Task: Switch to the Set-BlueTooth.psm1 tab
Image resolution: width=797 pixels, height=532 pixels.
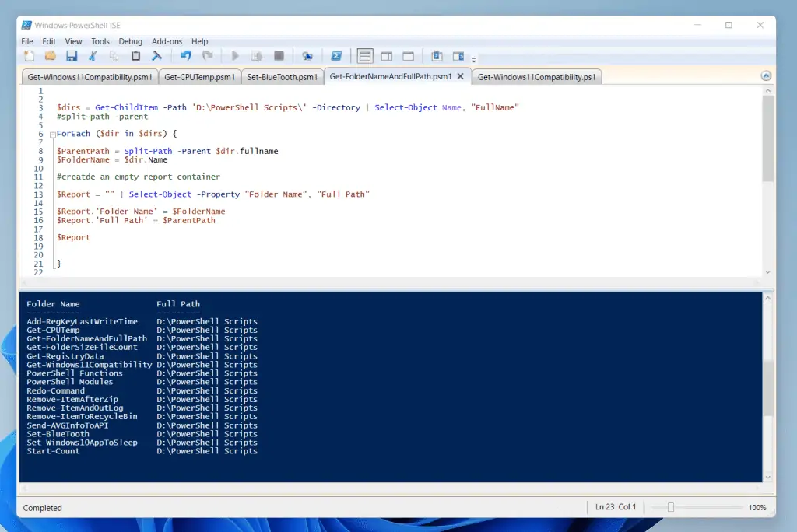Action: point(282,77)
